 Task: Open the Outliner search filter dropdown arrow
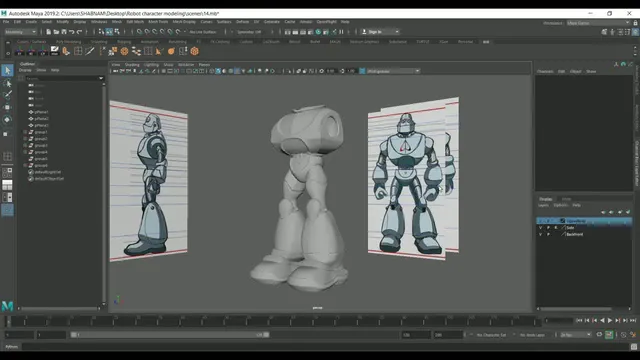101,78
